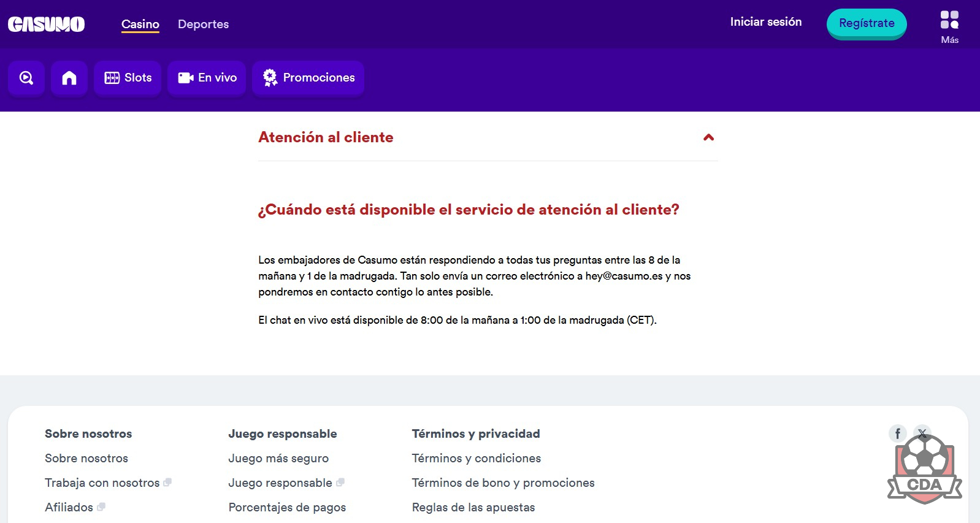Switch to the Deportes tab
This screenshot has width=980, height=523.
(203, 24)
